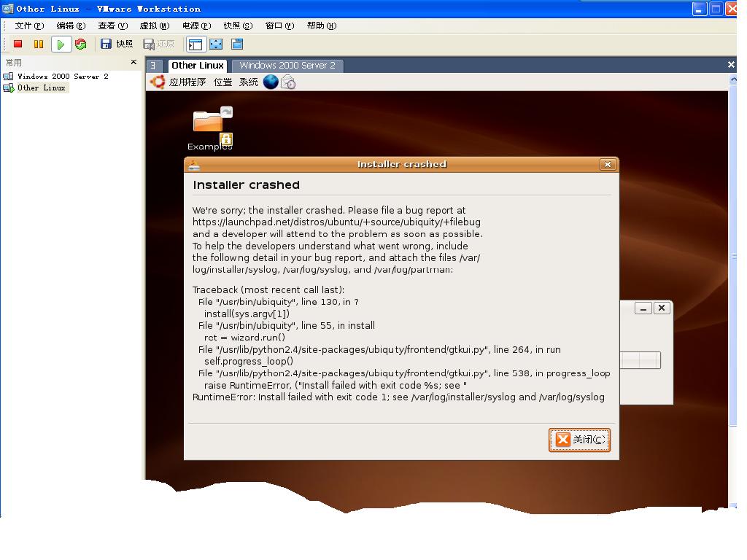Click the Installer crashed dialog title bar
747x560 pixels.
point(402,164)
